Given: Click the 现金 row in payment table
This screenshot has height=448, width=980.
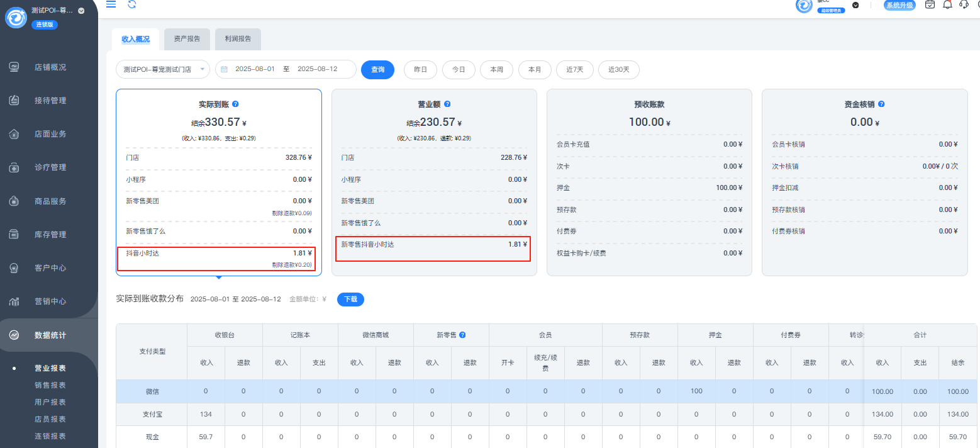Looking at the screenshot, I should tap(547, 437).
